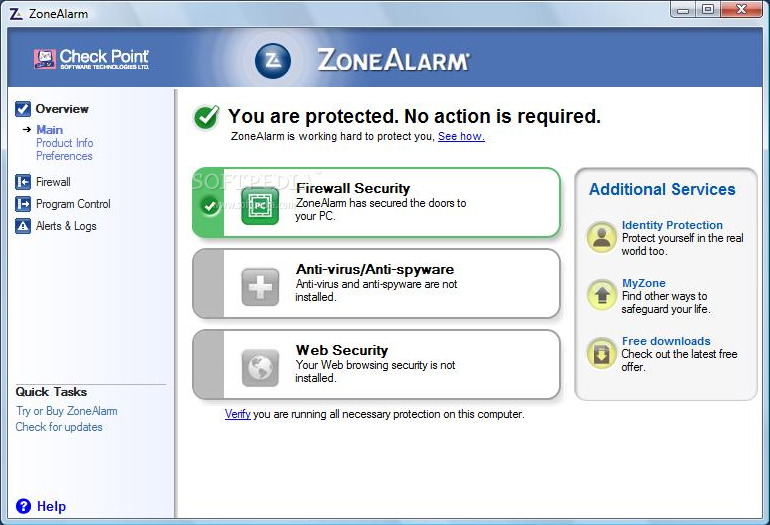Screen dimensions: 770x525
Task: Click the Identity Protection person icon
Action: [602, 237]
